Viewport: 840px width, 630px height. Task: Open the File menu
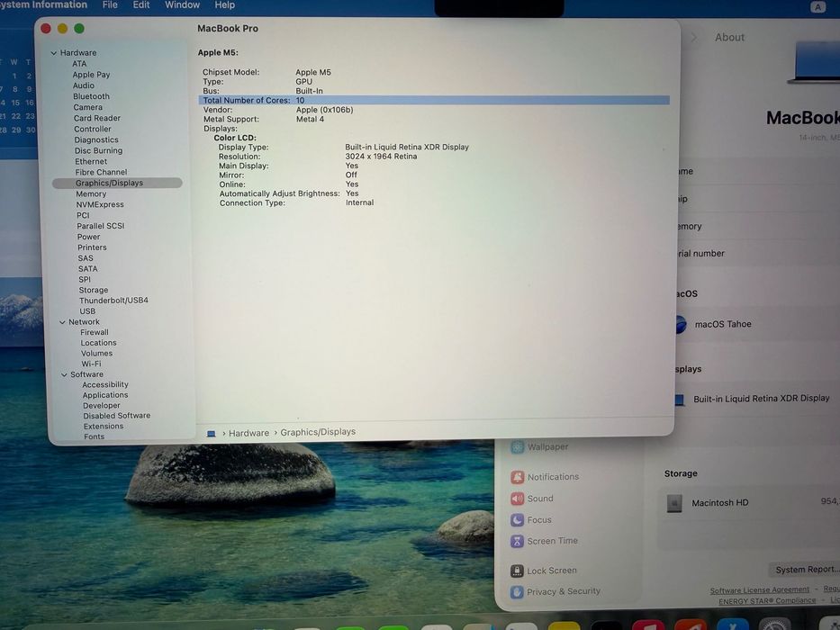coord(110,4)
